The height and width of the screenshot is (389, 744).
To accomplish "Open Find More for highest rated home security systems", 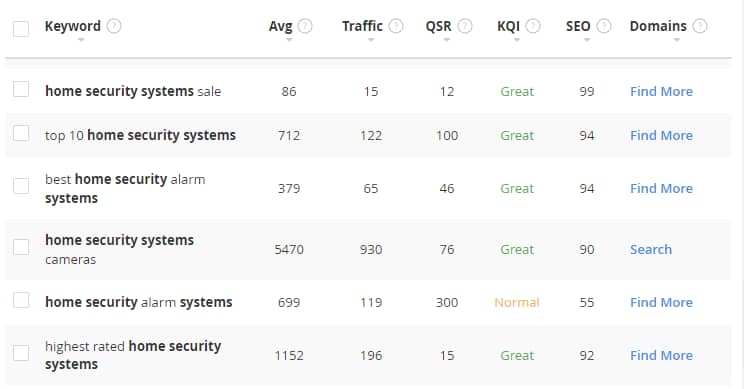I will coord(661,355).
